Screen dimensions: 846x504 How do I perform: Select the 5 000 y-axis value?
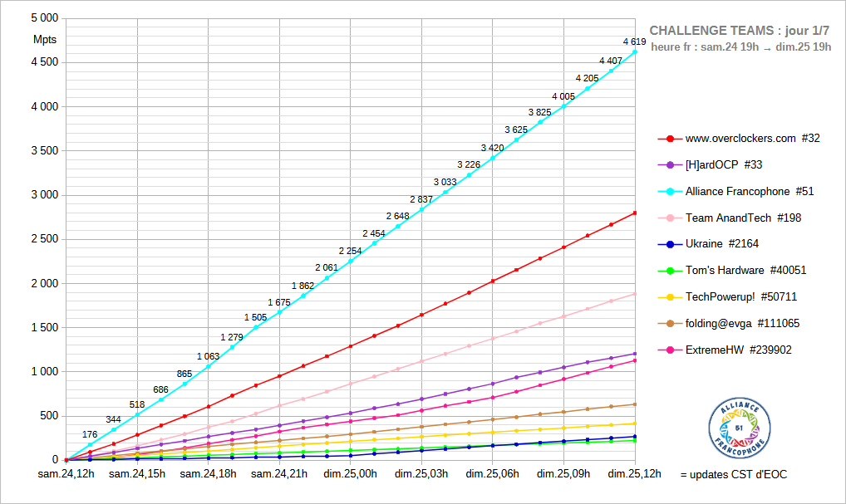(x=43, y=17)
